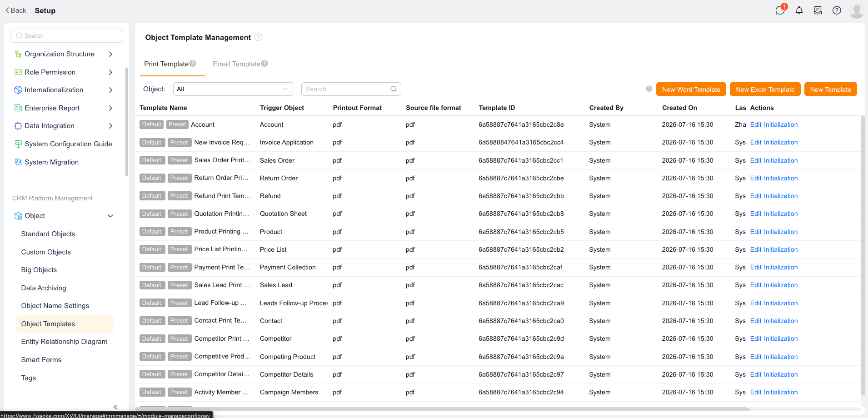Click the table vertical scrollbar
Screen dimensions: 868x418
[x=863, y=254]
